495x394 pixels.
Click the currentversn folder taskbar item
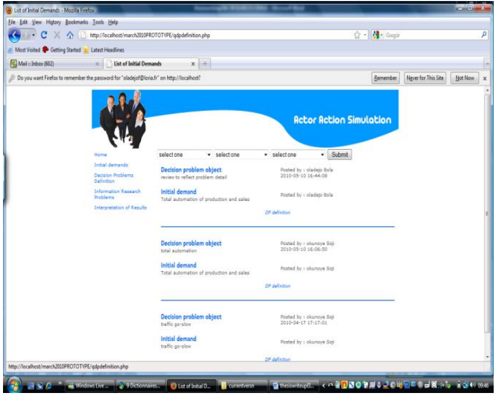point(243,386)
